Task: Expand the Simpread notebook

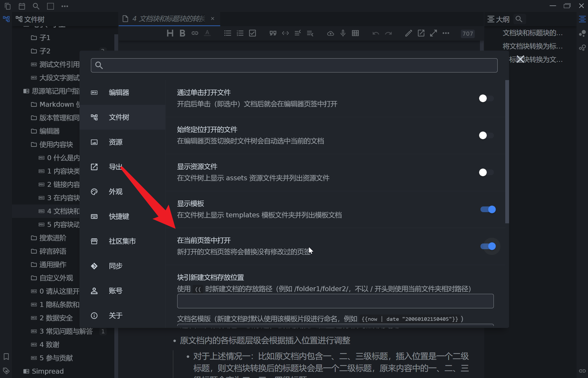Action: click(48, 371)
